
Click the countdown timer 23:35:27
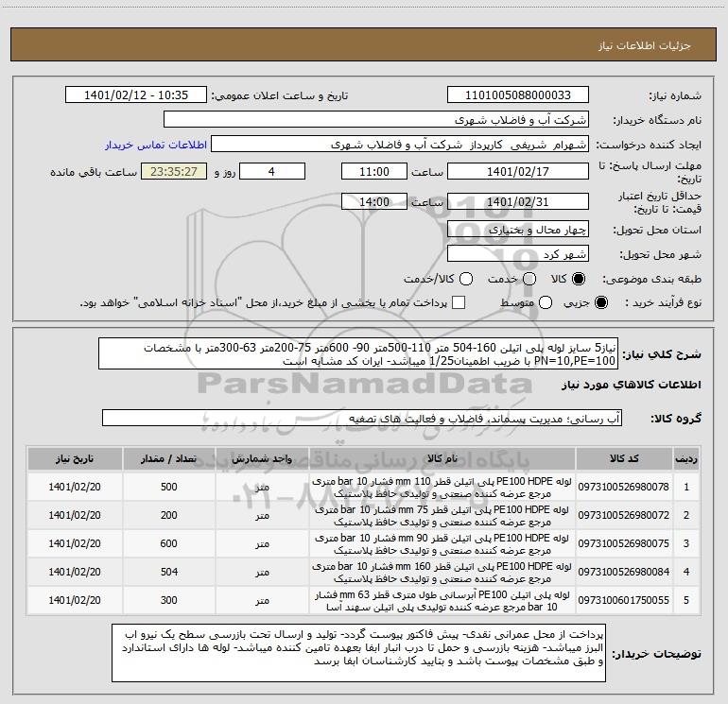point(174,172)
